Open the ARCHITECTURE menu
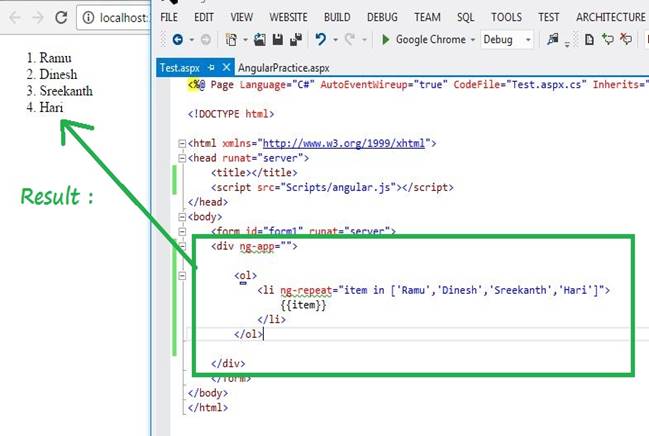 [x=611, y=17]
